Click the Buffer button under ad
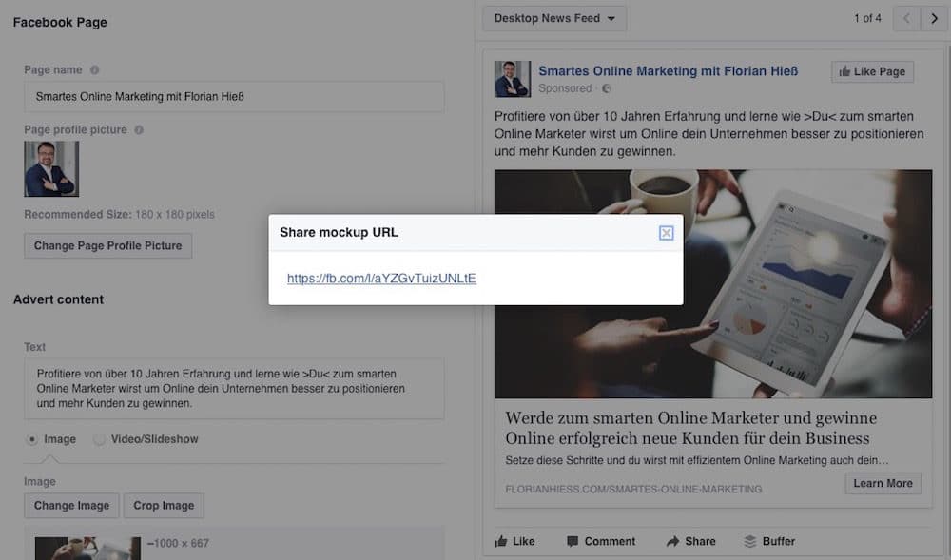 769,541
